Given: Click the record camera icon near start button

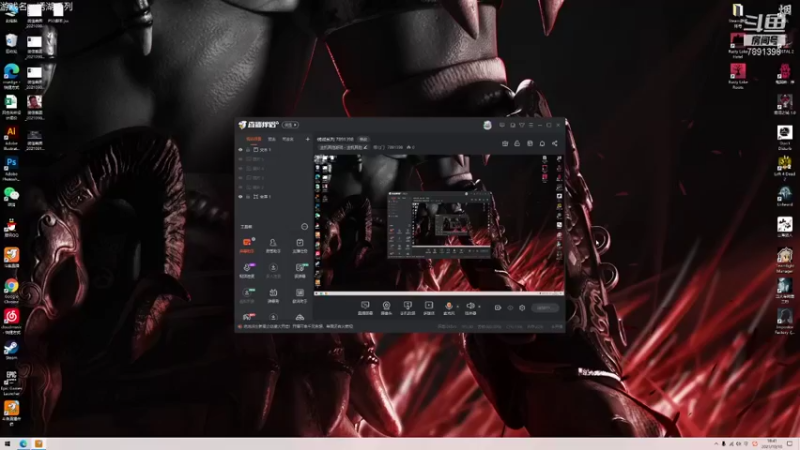Looking at the screenshot, I should pos(497,308).
